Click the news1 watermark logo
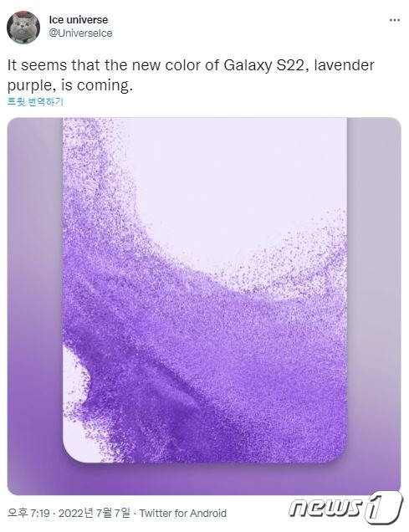The width and height of the screenshot is (409, 532). click(x=346, y=507)
